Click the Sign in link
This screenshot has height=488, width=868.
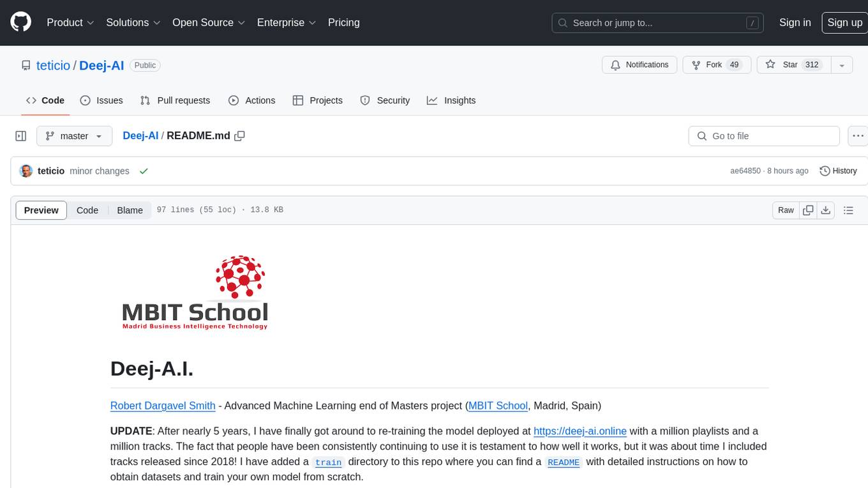point(795,22)
